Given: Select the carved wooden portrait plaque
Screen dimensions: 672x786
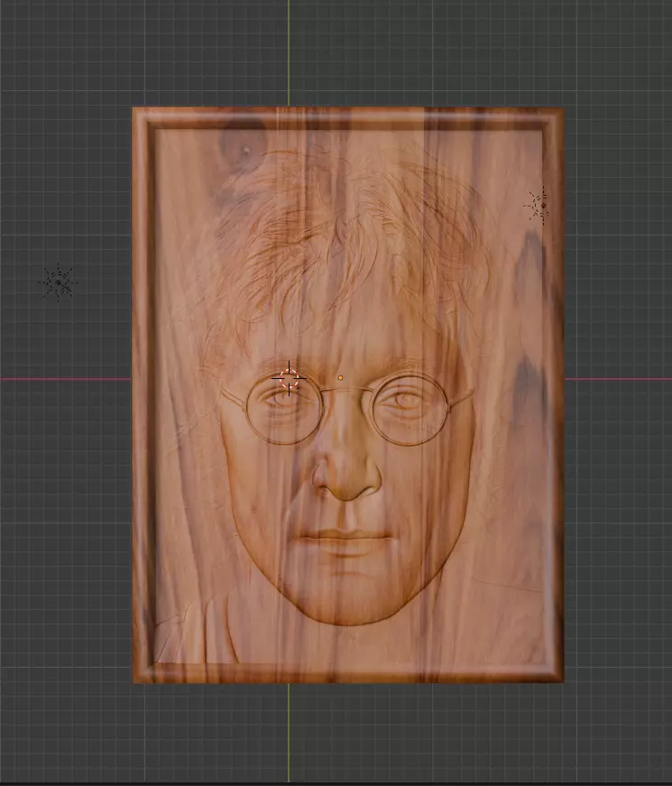Looking at the screenshot, I should pyautogui.click(x=348, y=394).
